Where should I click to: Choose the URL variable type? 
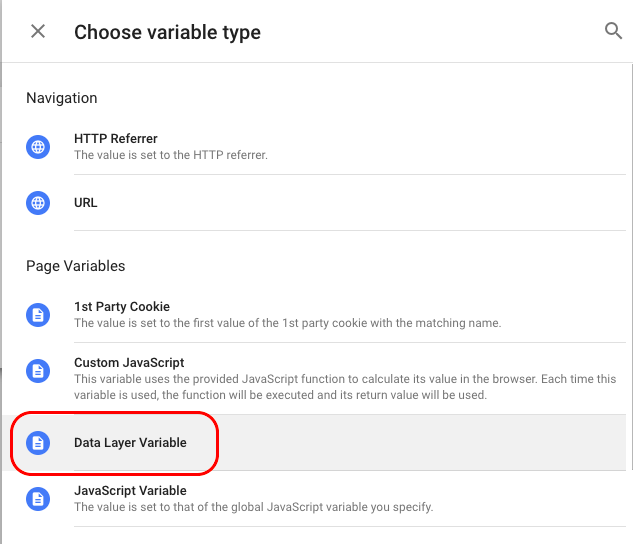tap(86, 203)
